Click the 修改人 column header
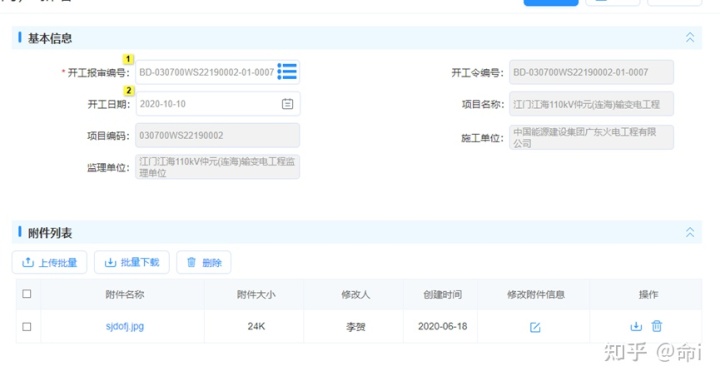The image size is (720, 381). click(x=355, y=294)
